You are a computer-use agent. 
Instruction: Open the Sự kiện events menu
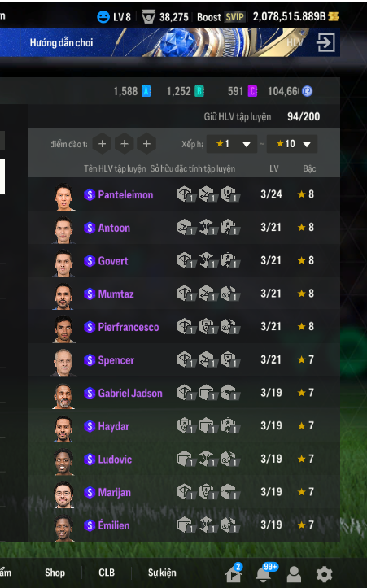pyautogui.click(x=162, y=573)
